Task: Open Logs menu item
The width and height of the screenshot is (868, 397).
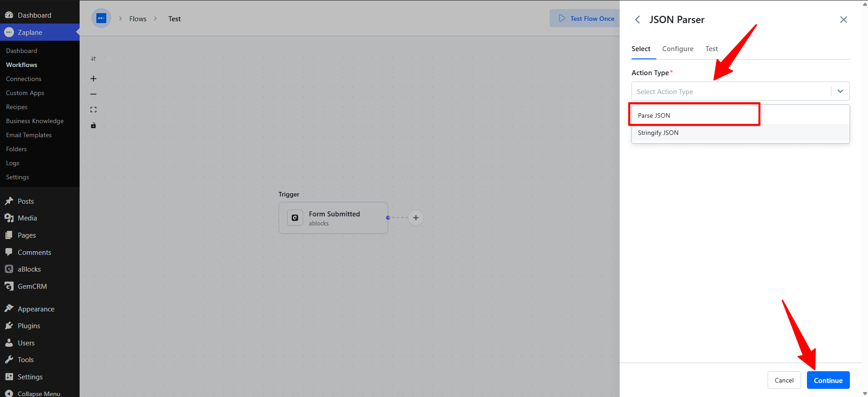Action: 13,163
